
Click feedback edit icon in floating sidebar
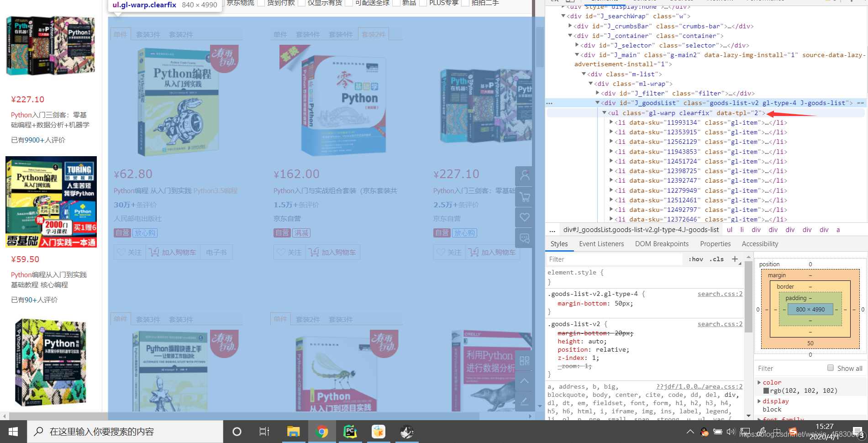[x=524, y=401]
